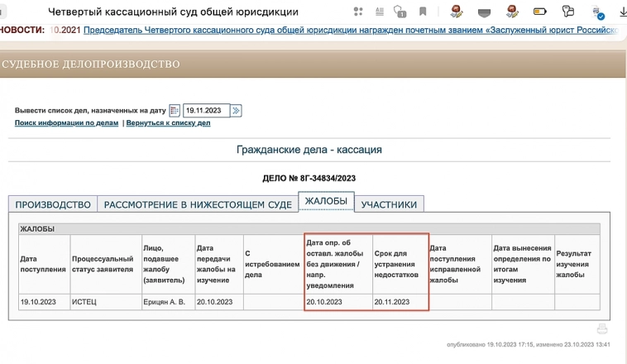Click the four-dot grid icon in the toolbar
Viewport: 627px width, 364px height.
[358, 12]
